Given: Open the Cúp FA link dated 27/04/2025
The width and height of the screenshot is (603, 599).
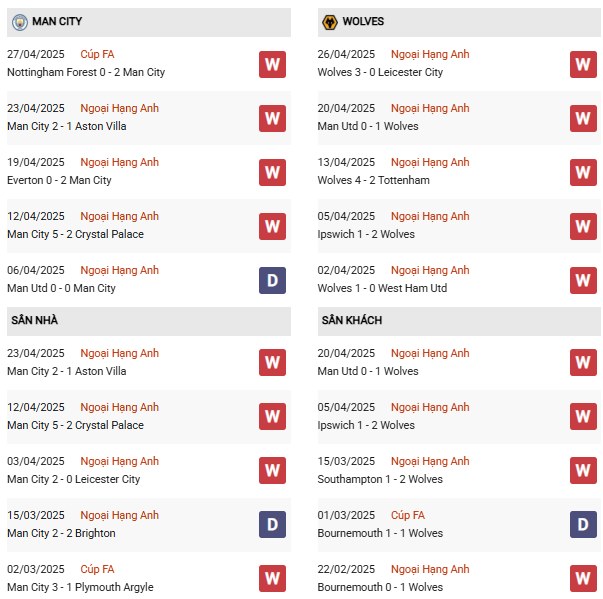Looking at the screenshot, I should (97, 54).
